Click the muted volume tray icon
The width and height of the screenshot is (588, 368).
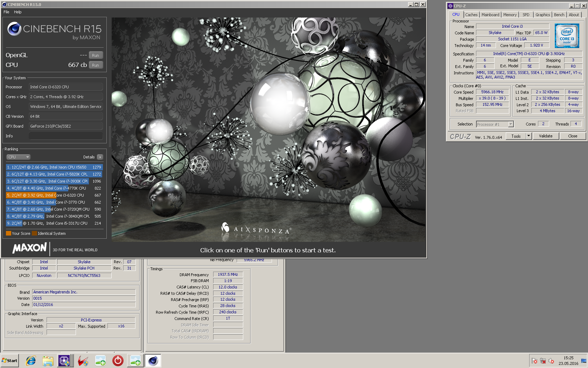click(551, 361)
